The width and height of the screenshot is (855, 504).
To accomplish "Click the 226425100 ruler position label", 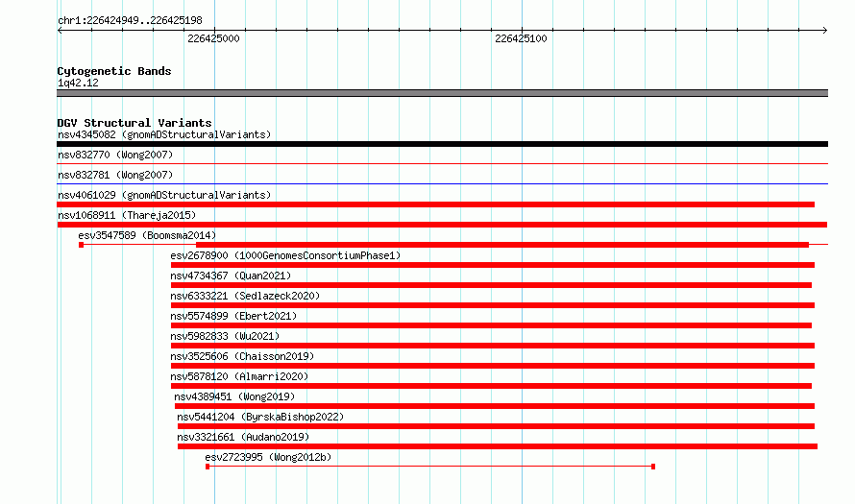I will (521, 38).
